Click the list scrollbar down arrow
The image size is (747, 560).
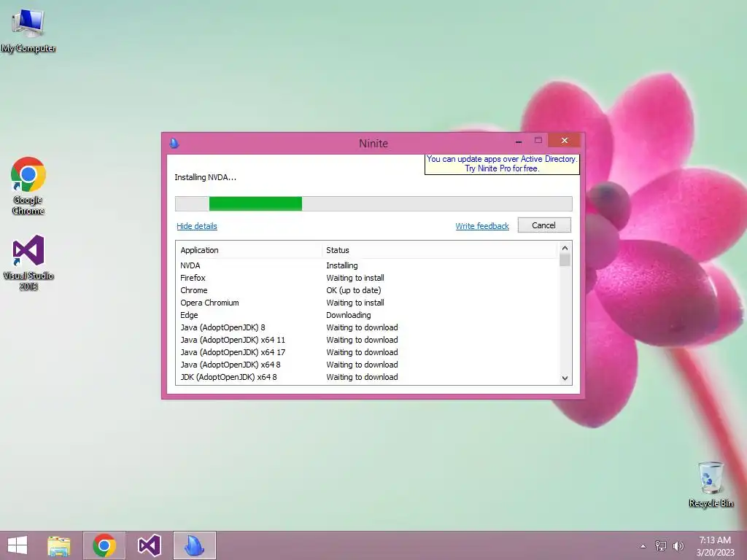[565, 378]
